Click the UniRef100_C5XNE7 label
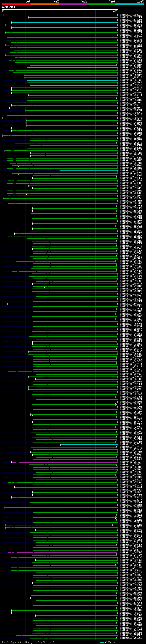This screenshot has width=146, height=644. [x=131, y=274]
